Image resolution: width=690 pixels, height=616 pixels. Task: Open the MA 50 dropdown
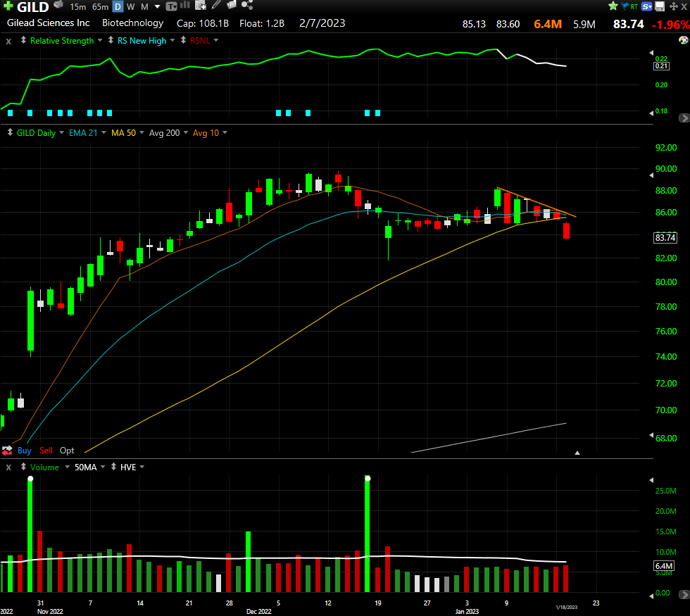[142, 132]
